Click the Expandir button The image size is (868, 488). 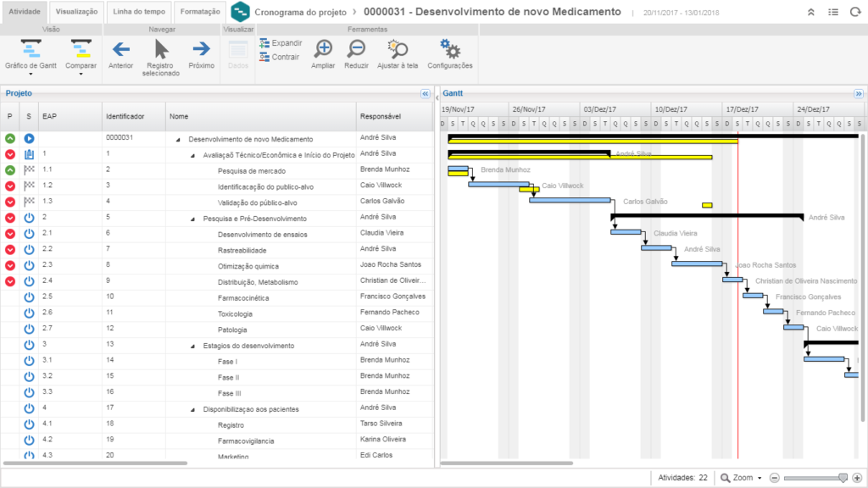(x=281, y=43)
